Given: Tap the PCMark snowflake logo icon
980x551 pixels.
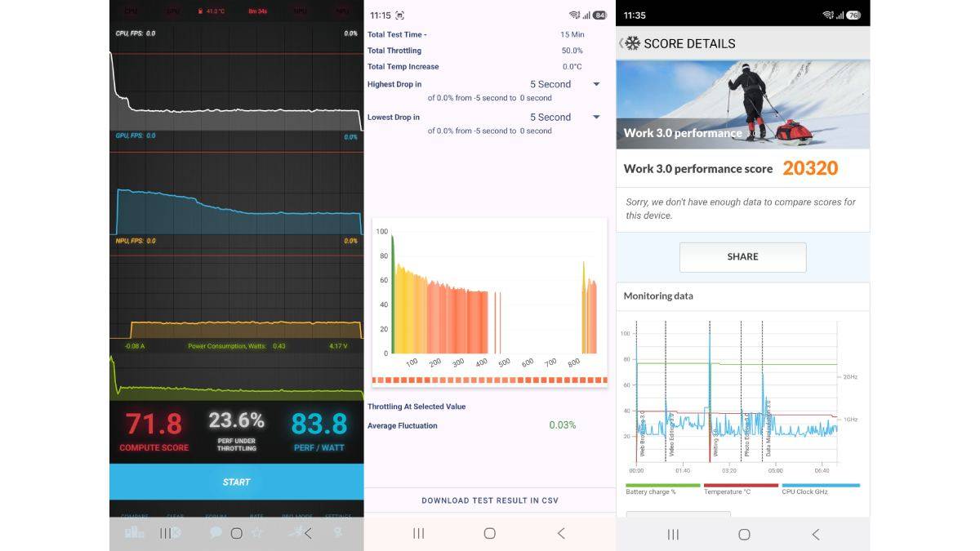Looking at the screenshot, I should pos(633,43).
